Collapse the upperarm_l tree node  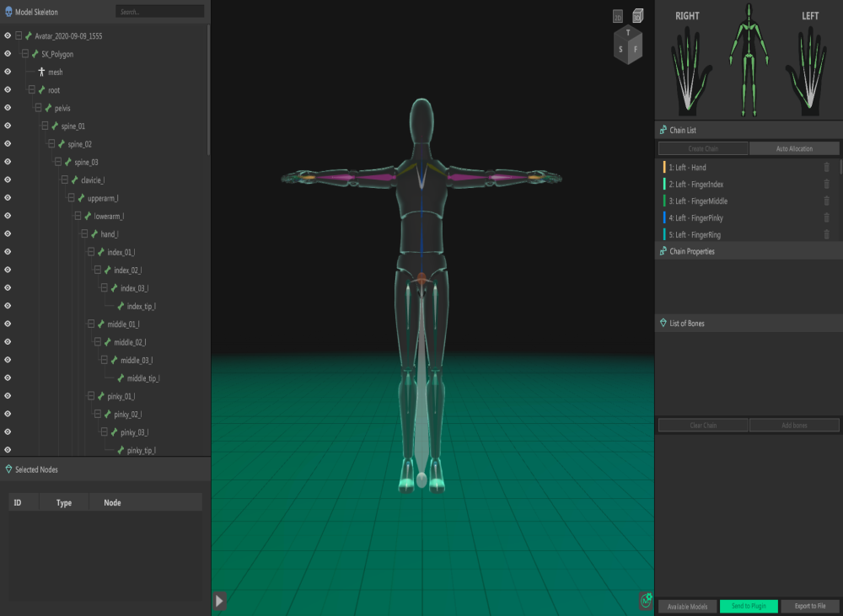tap(71, 198)
